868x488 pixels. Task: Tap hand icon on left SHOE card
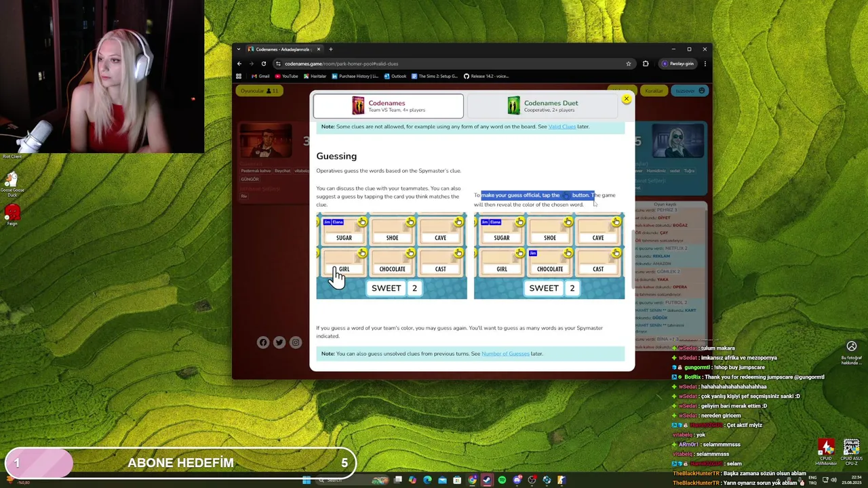coord(410,222)
